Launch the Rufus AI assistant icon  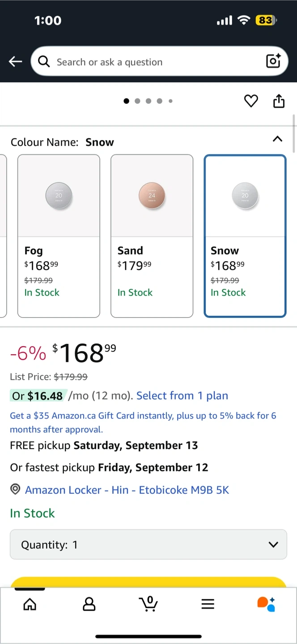(x=266, y=604)
